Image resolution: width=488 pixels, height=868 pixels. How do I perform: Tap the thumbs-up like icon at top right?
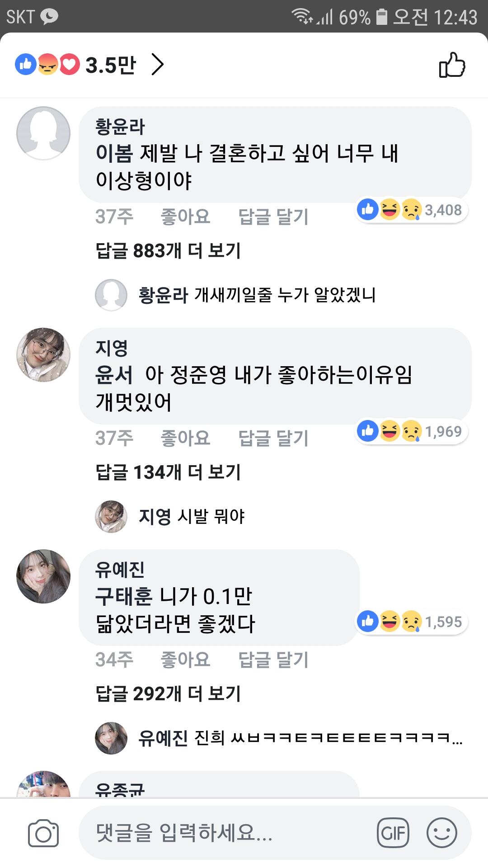pyautogui.click(x=452, y=65)
